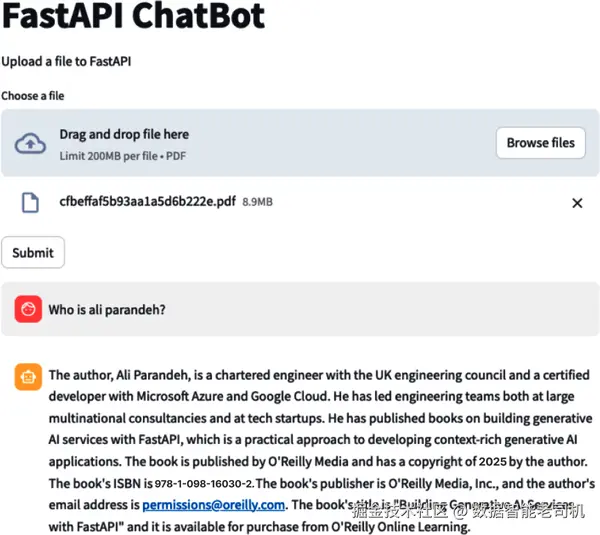The width and height of the screenshot is (600, 535).
Task: Click the watermark text at bottom right
Action: 468,511
